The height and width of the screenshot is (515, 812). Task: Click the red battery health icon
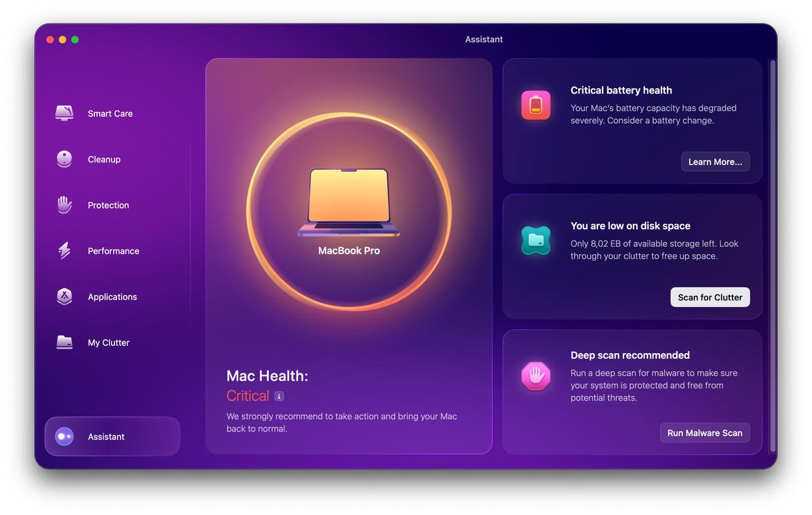tap(536, 105)
